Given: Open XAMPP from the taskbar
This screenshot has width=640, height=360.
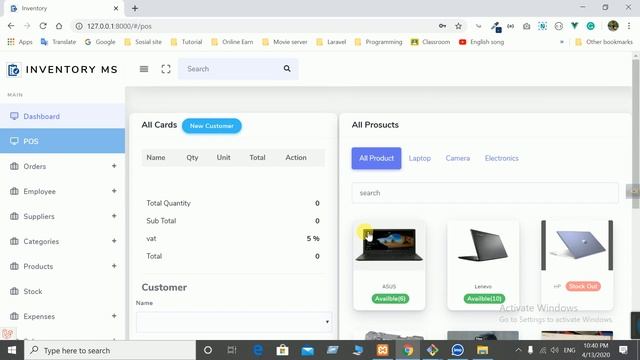Looking at the screenshot, I should [x=382, y=350].
